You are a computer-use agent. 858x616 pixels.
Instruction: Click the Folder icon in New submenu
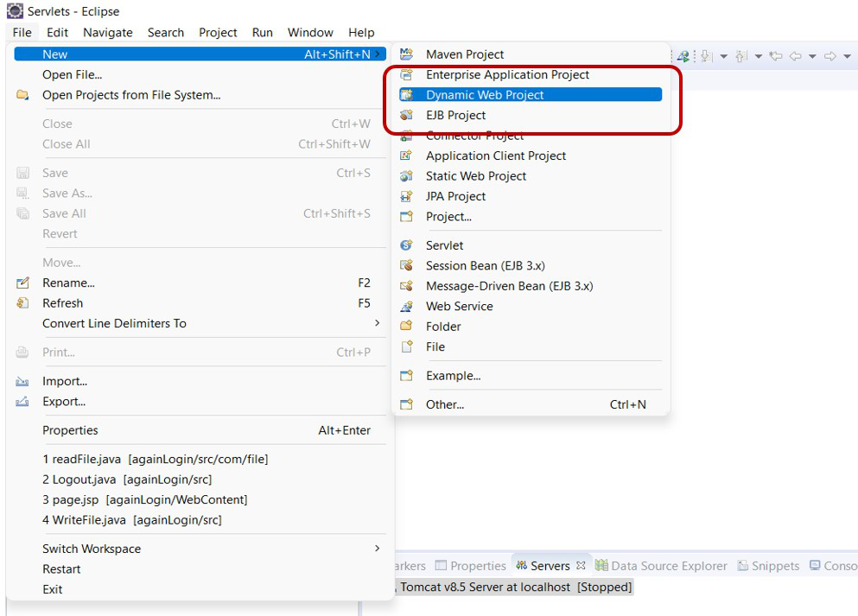point(406,326)
